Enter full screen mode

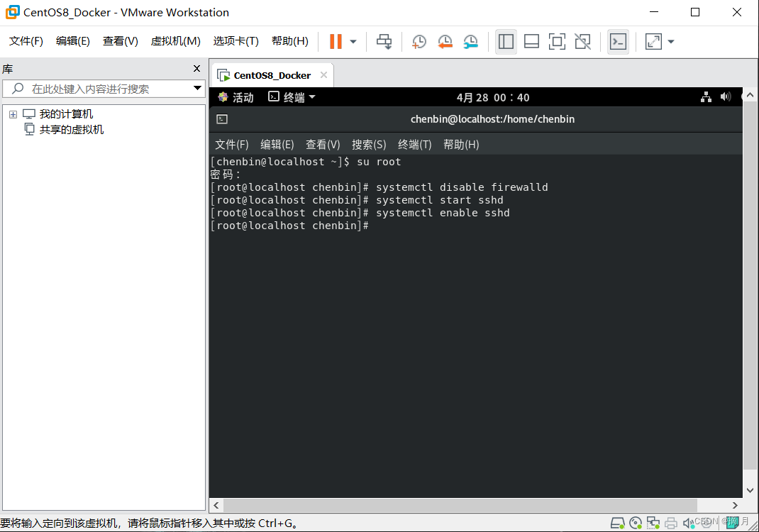557,42
